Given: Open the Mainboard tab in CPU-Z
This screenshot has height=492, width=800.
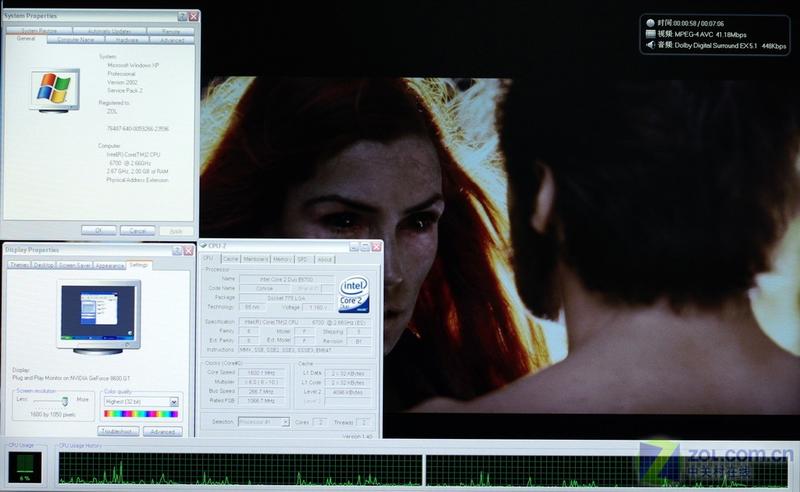Looking at the screenshot, I should (256, 259).
